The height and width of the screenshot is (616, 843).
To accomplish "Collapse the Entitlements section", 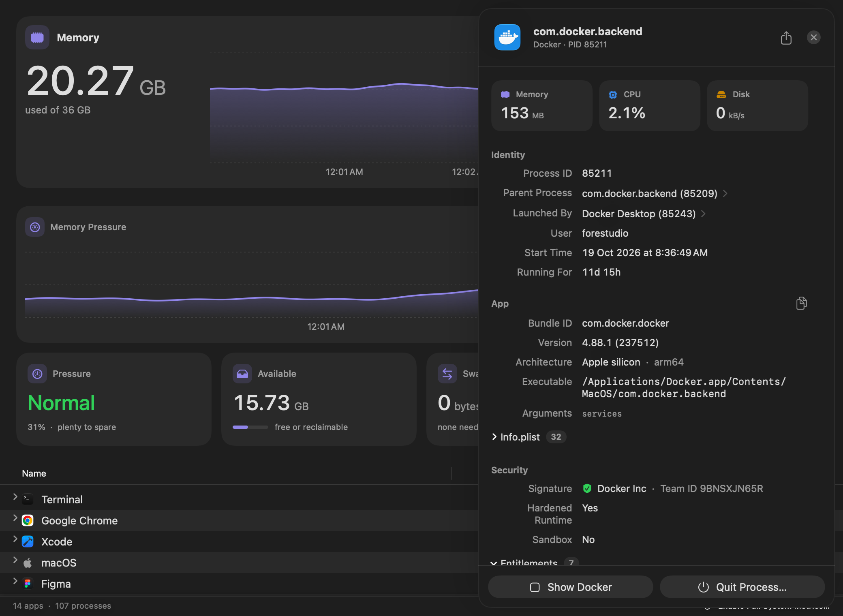I will [494, 563].
